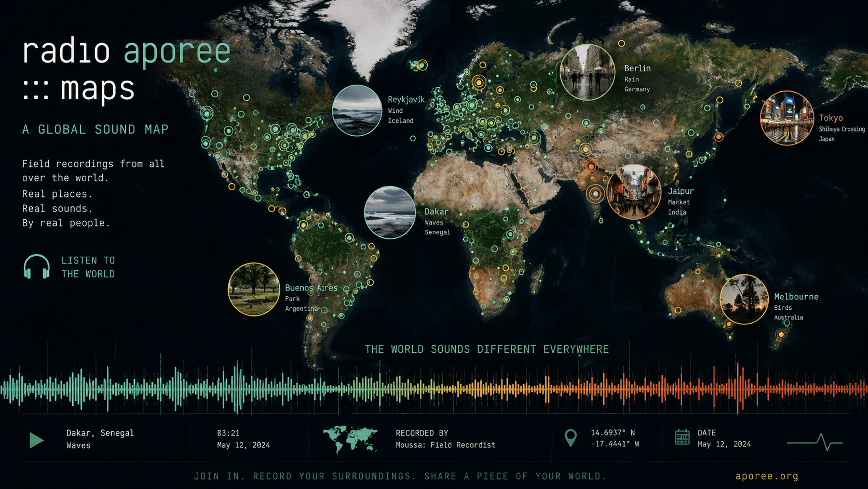The height and width of the screenshot is (489, 868).
Task: Click the small world map icon
Action: coord(350,439)
